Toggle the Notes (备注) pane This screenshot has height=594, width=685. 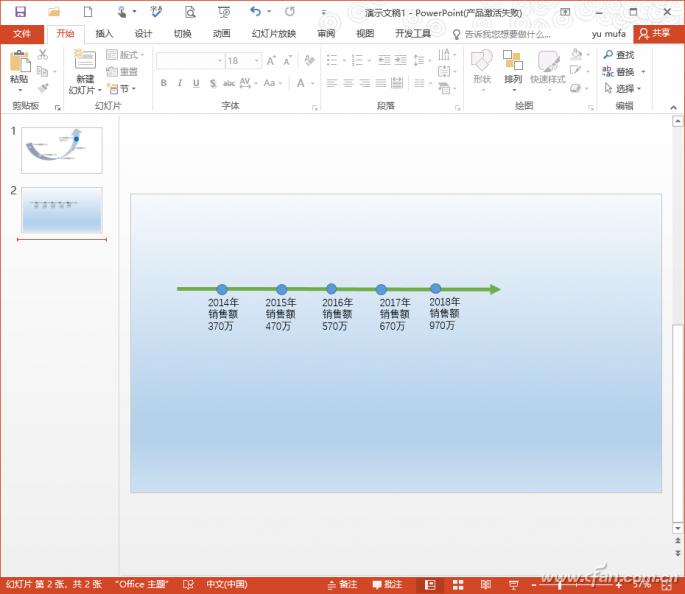(x=342, y=584)
